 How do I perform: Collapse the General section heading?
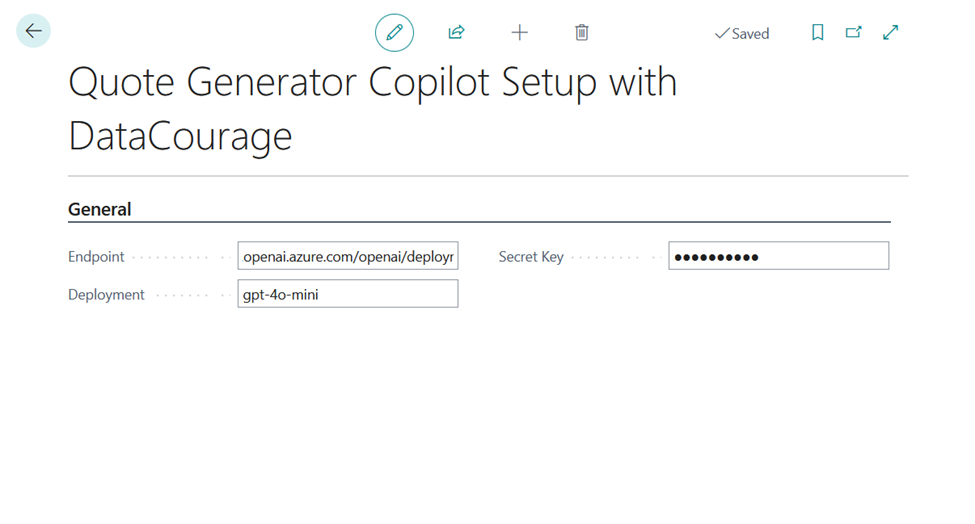100,210
